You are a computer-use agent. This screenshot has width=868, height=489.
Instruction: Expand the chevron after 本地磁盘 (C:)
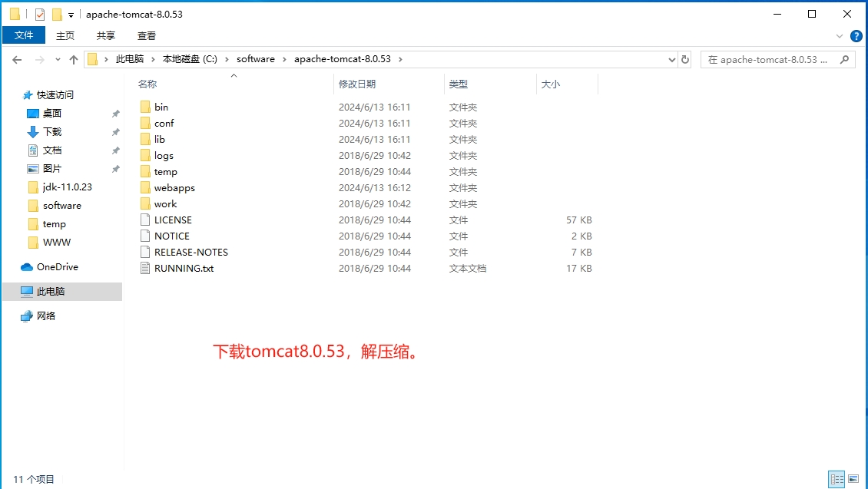point(227,59)
